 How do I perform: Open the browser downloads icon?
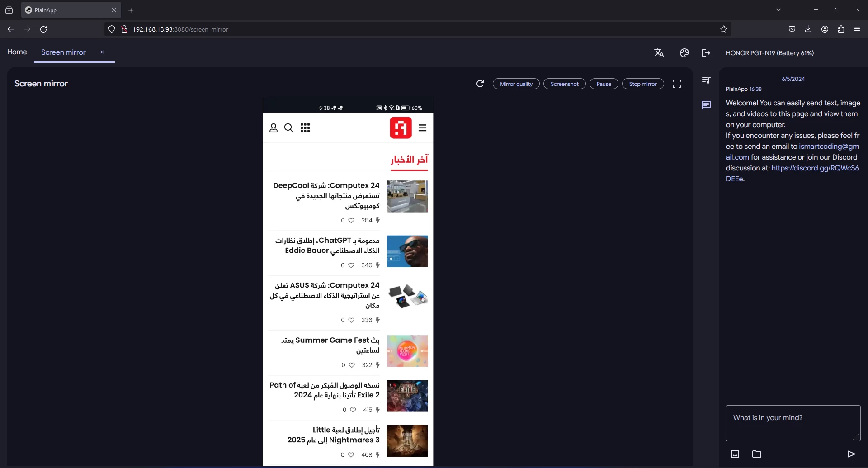coord(808,29)
